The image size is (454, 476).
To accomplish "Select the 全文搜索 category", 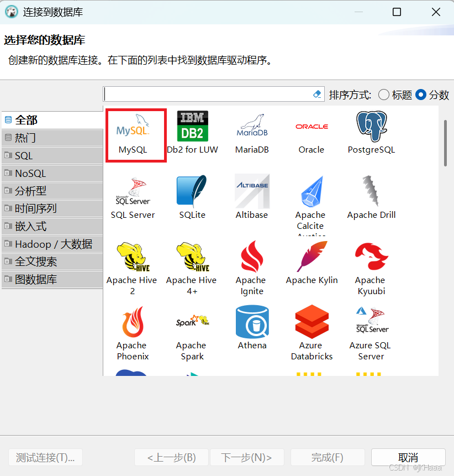I will pos(52,261).
